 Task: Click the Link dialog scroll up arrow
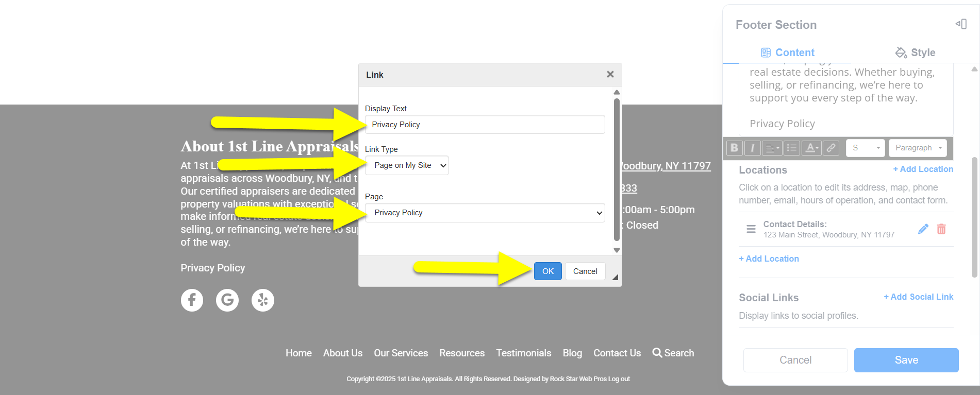(617, 92)
